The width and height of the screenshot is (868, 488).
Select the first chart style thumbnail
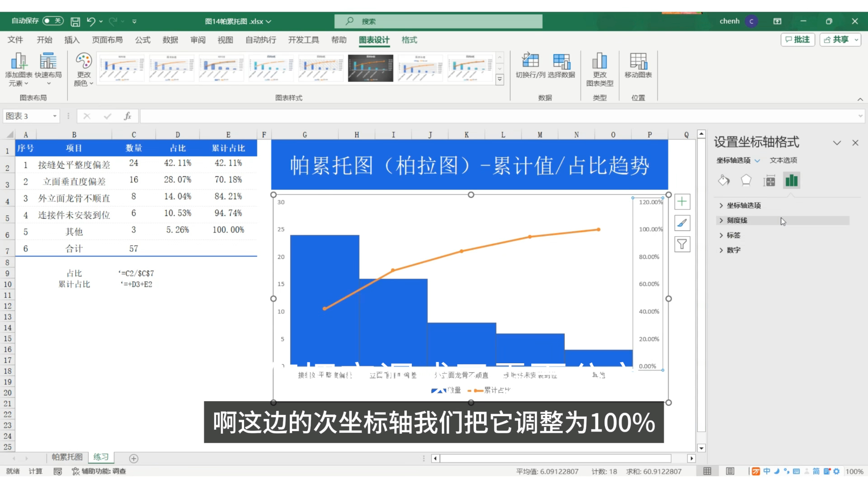point(122,68)
